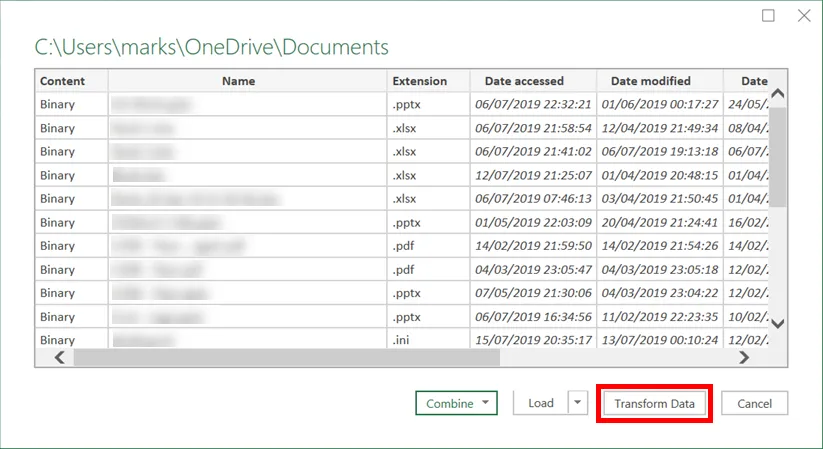
Task: Select the Date accessed column header
Action: click(524, 81)
